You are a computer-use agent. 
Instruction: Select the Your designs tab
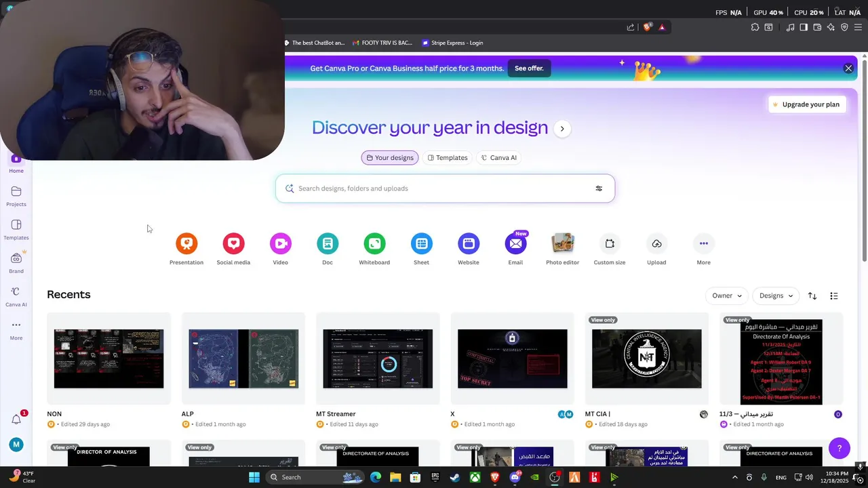(x=390, y=157)
